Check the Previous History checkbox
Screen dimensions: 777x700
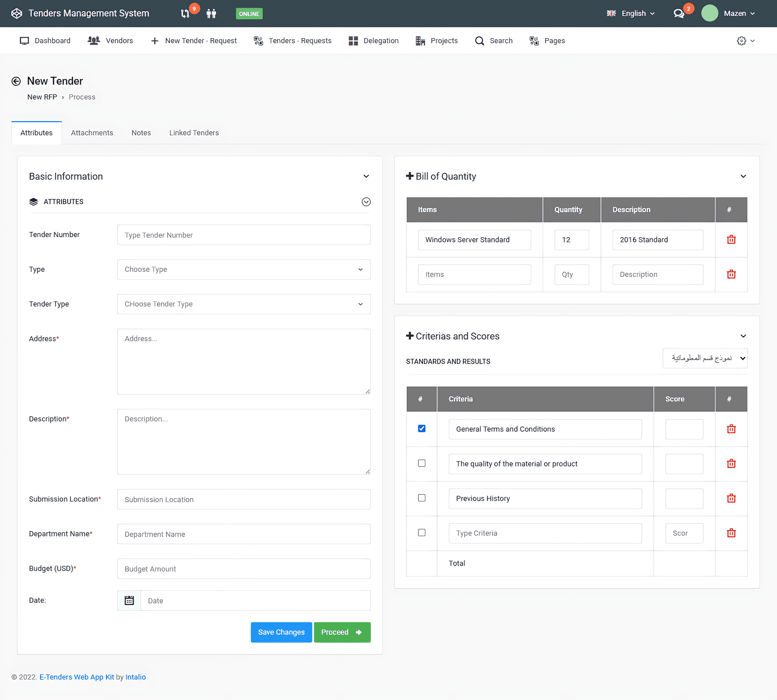(422, 498)
